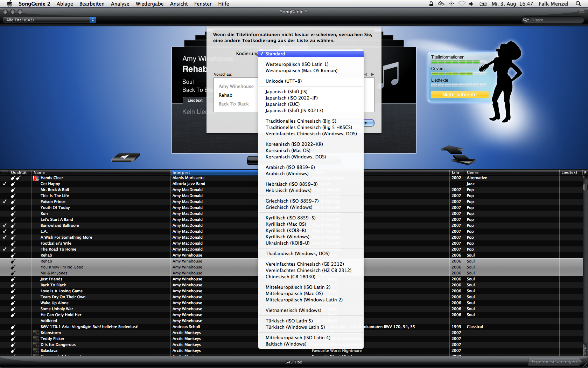Choose Thailändisch (Windows, DOS) encoding

click(x=311, y=254)
